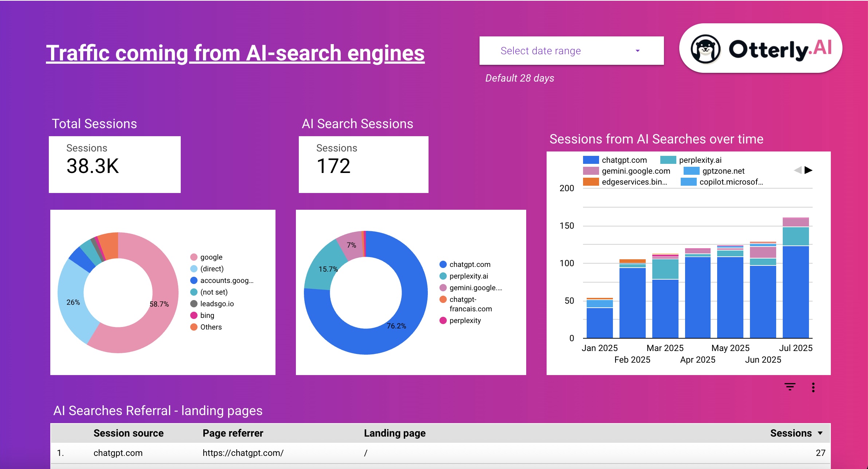Click the Otterly.AI otter logo icon
Screen dimensions: 868x469
tap(705, 49)
